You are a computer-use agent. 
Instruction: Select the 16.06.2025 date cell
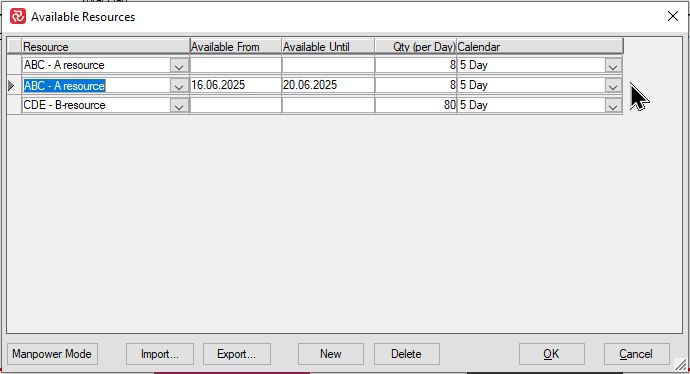click(x=235, y=85)
